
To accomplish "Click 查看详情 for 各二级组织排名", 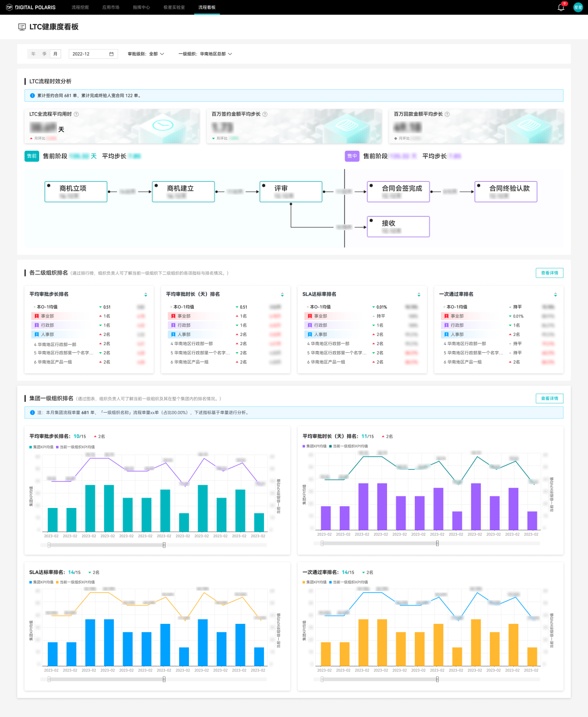I will click(x=549, y=273).
